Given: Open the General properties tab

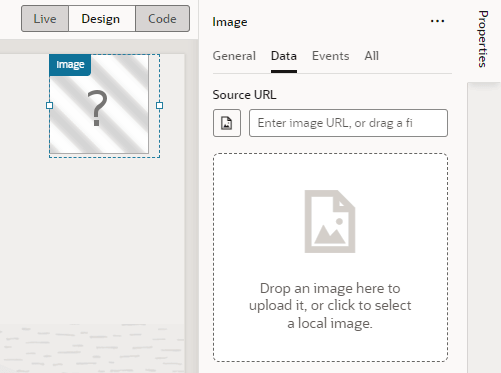Looking at the screenshot, I should pos(234,56).
